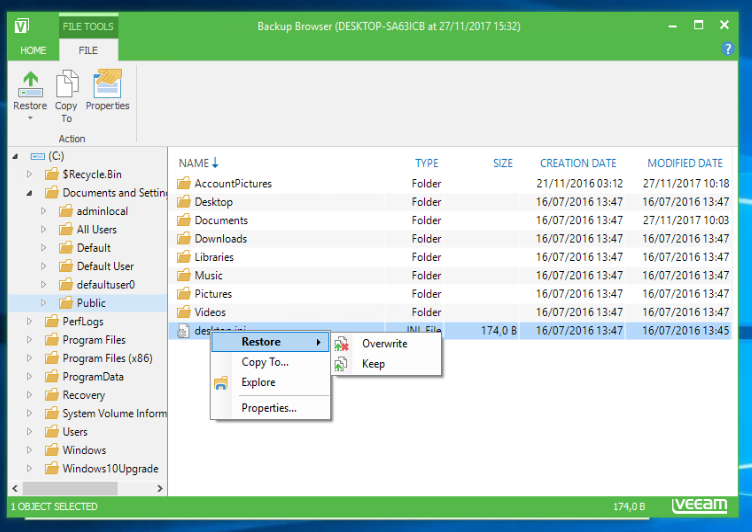Select Default folder in tree
752x532 pixels.
coord(94,248)
